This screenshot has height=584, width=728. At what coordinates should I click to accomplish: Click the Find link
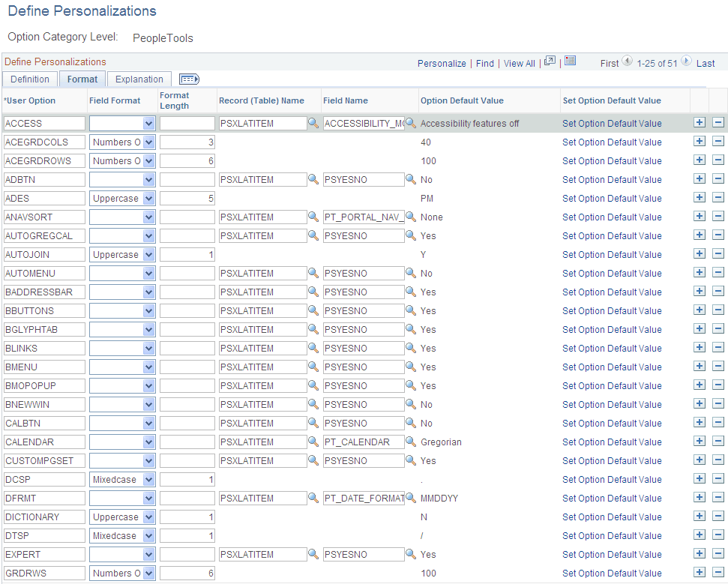[x=484, y=63]
